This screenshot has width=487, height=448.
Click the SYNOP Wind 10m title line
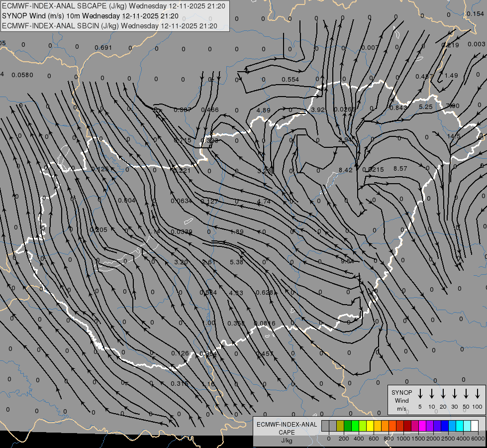[x=90, y=16]
